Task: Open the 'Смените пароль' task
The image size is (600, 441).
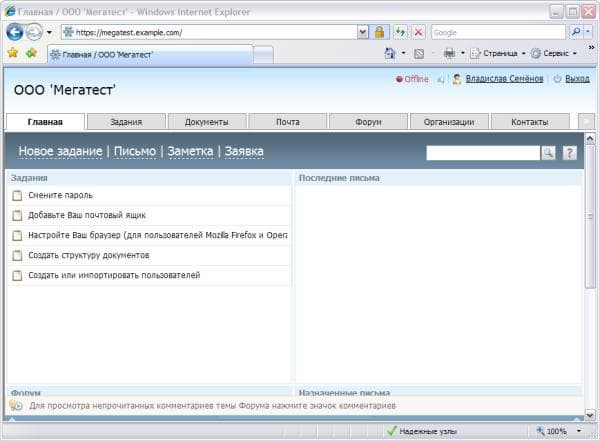Action: [60, 195]
